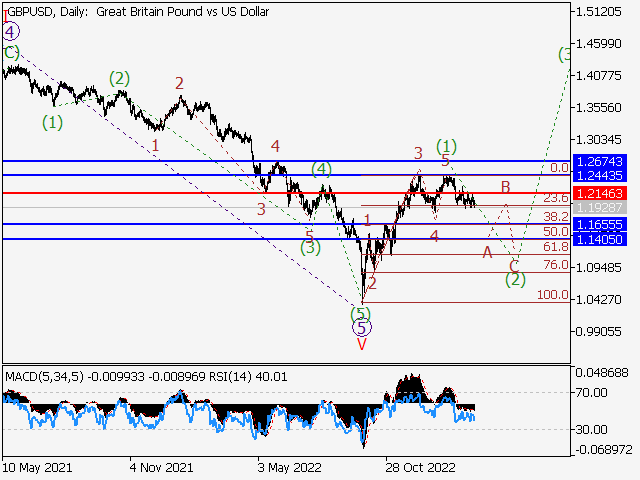Select the blue 1.14050 price level label
640x480 pixels.
click(600, 239)
